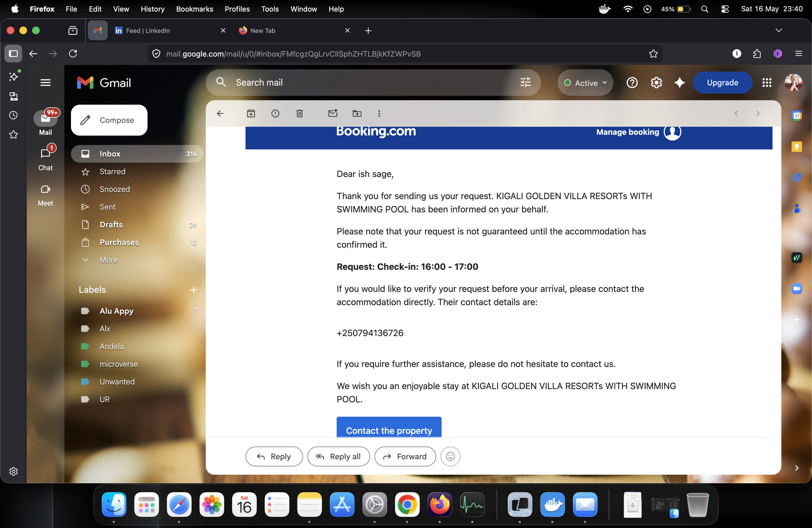Mark the email as unread
This screenshot has height=528, width=812.
click(x=333, y=113)
